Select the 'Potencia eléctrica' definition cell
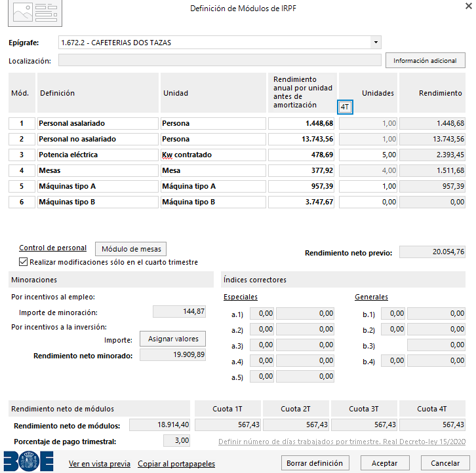 [98, 155]
